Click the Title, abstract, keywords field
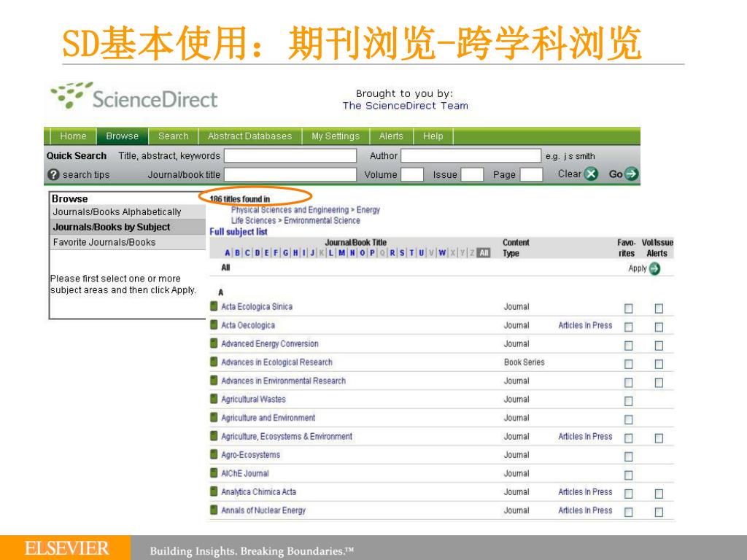Image resolution: width=747 pixels, height=560 pixels. [x=290, y=156]
